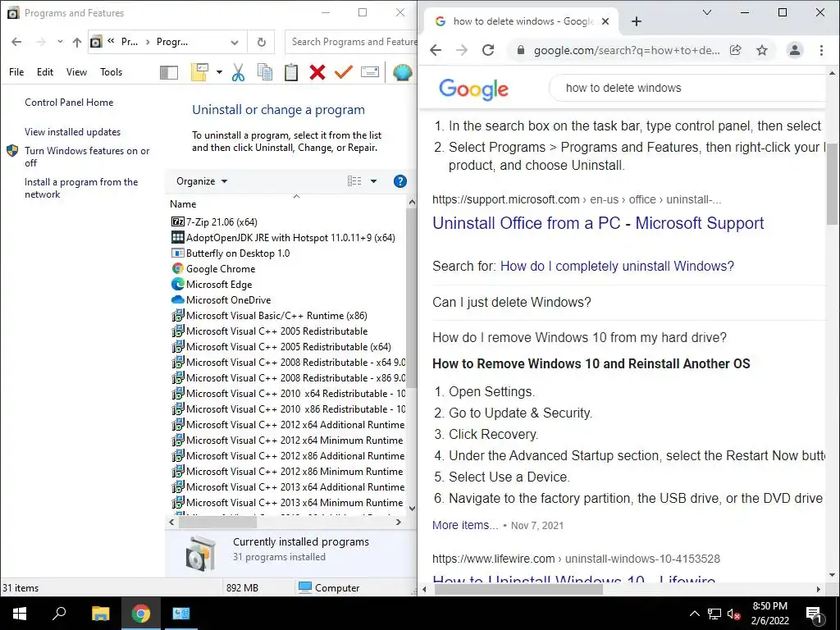Click Chrome back arrow button
Image resolution: width=840 pixels, height=630 pixels.
click(436, 50)
